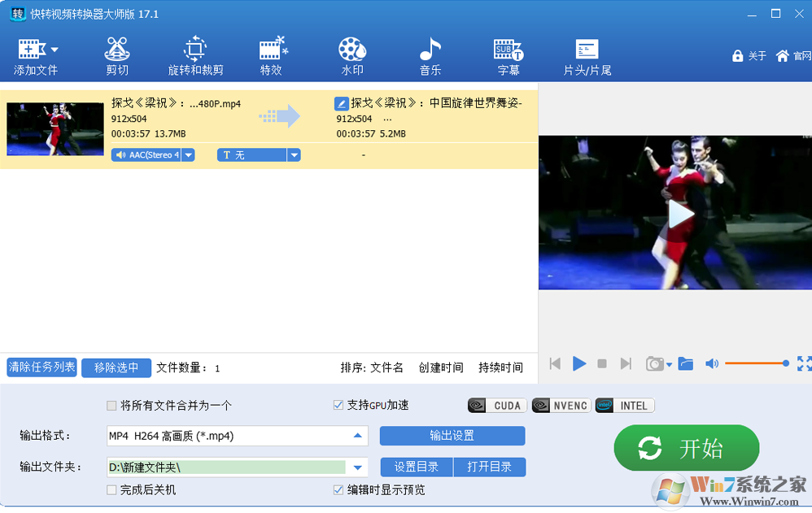Open the 剪切 (cut) tool
Viewport: 812px width, 513px height.
pyautogui.click(x=117, y=56)
